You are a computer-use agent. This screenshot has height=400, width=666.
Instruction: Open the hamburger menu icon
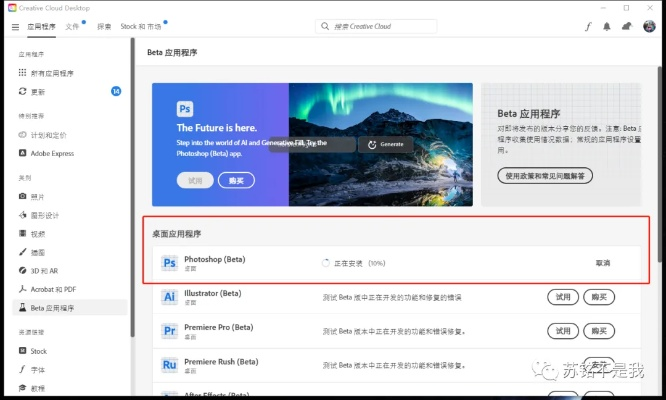pos(11,26)
